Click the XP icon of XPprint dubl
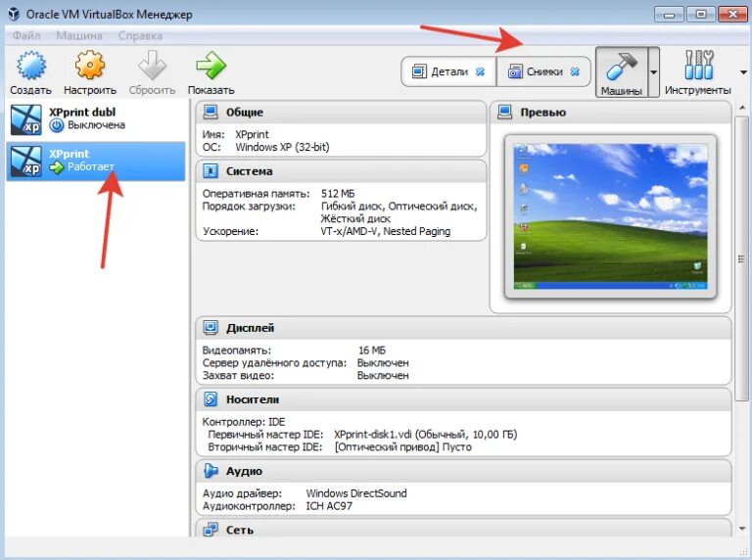Image resolution: width=752 pixels, height=560 pixels. point(25,119)
